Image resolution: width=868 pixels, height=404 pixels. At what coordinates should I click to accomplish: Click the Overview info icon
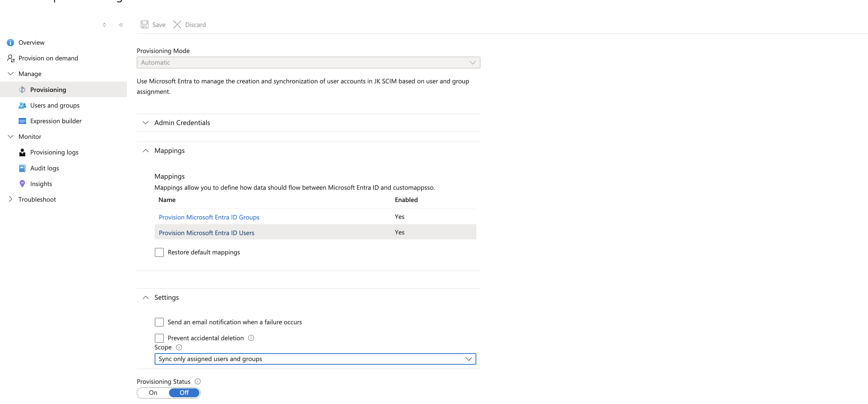tap(10, 42)
